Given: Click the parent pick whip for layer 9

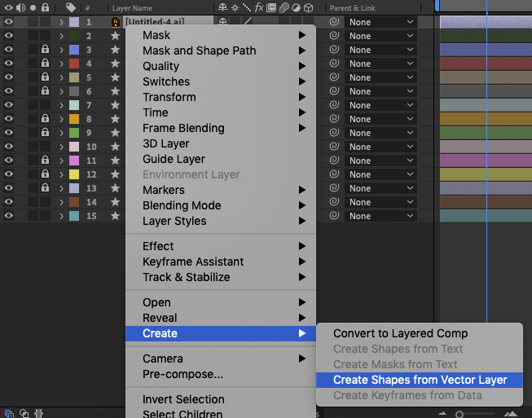Looking at the screenshot, I should click(334, 133).
